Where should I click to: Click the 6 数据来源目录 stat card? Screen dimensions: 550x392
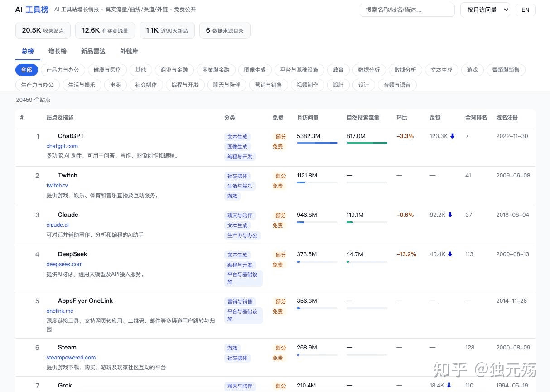tap(225, 30)
